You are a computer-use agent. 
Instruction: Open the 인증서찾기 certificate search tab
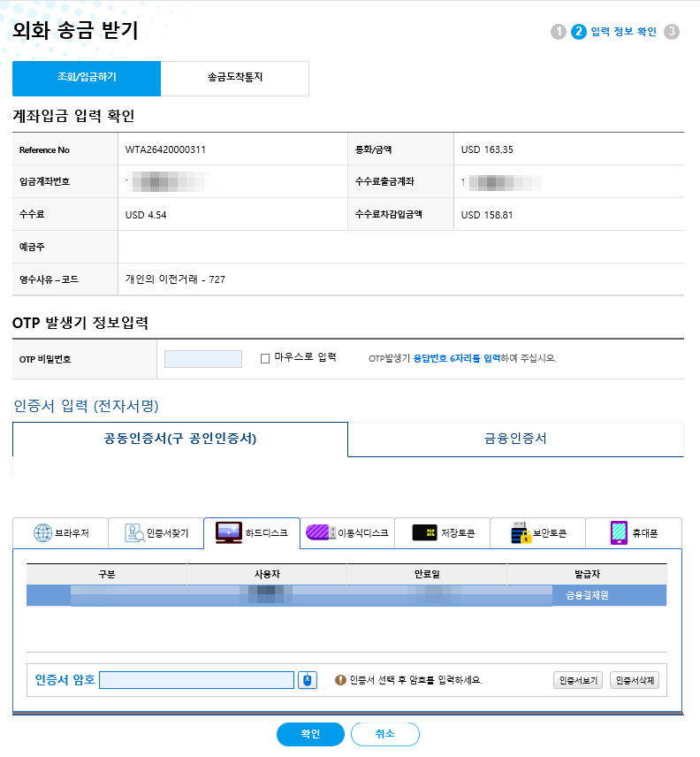156,533
